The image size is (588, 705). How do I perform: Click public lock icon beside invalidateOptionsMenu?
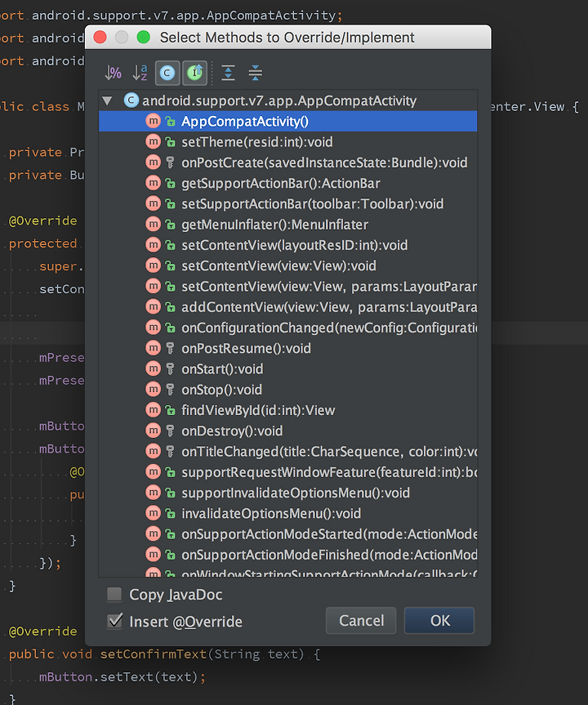pos(170,514)
